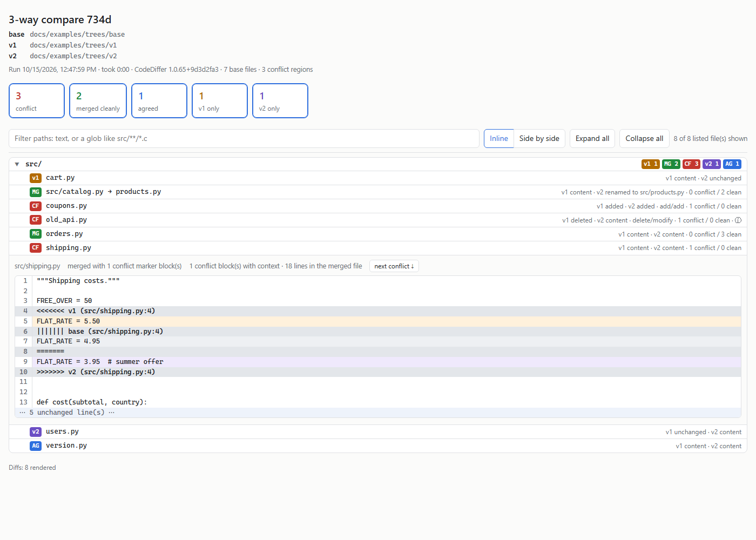756x540 pixels.
Task: Expand the coupons.py diff
Action: [x=378, y=206]
